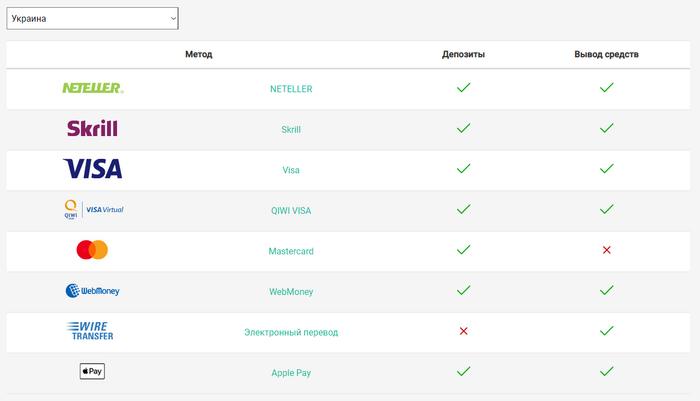The height and width of the screenshot is (401, 700).
Task: Click the Apple Pay logo
Action: 92,372
